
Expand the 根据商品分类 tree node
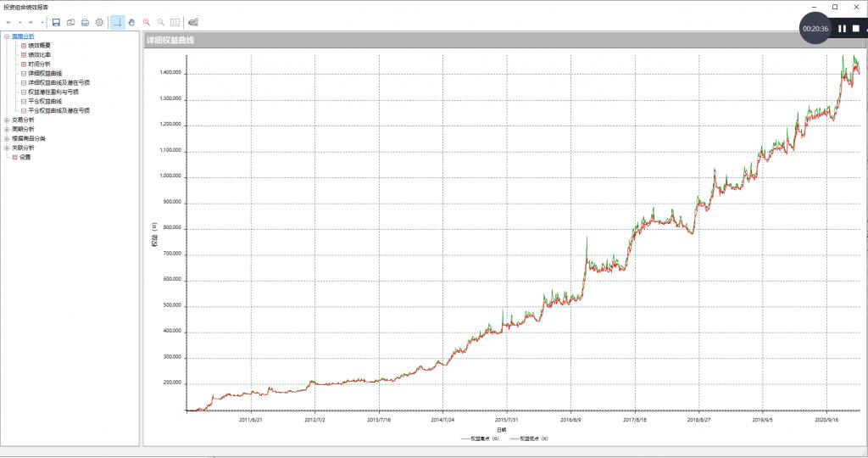pyautogui.click(x=7, y=138)
